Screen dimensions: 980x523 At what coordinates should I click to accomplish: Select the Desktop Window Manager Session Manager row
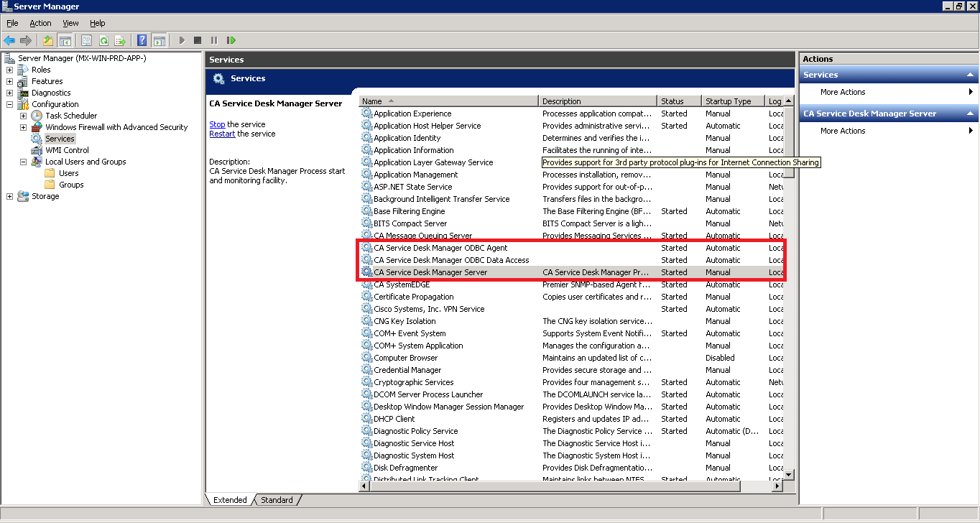click(571, 407)
